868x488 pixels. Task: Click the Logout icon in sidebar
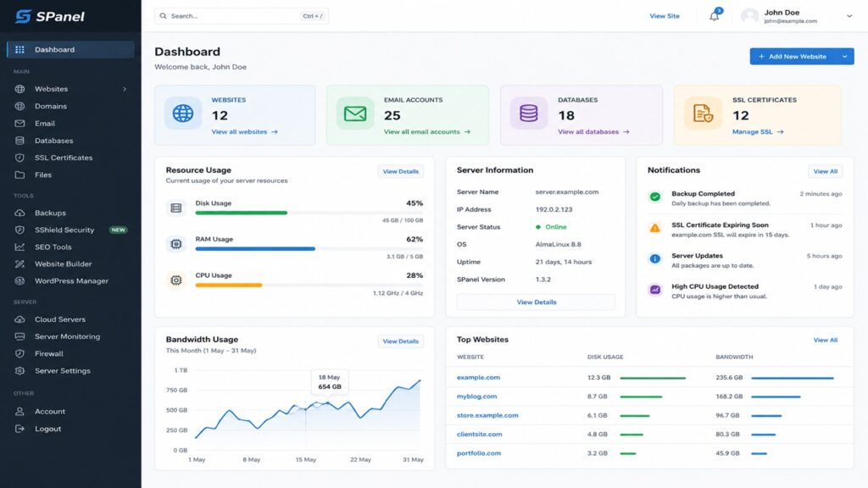[20, 429]
